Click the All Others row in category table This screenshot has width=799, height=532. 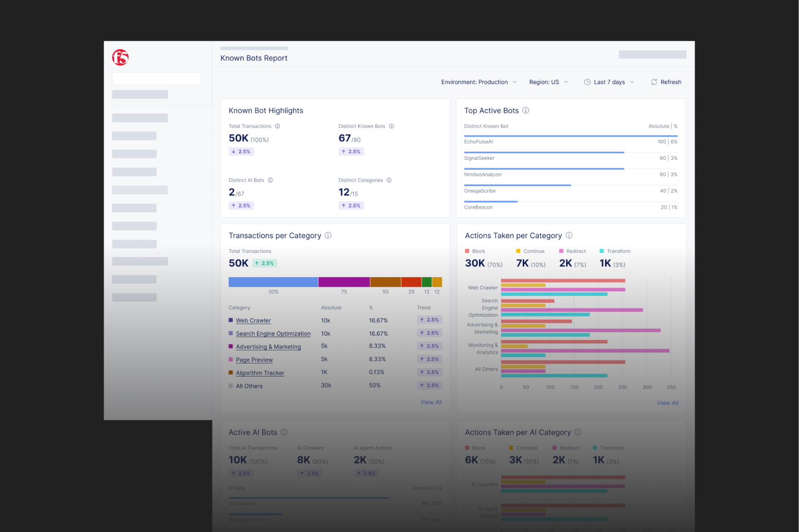coord(335,386)
